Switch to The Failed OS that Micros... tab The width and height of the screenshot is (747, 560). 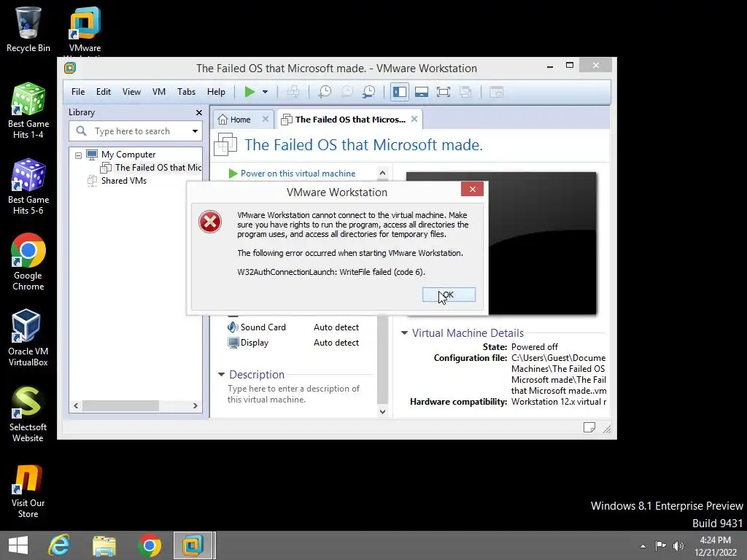click(x=350, y=120)
